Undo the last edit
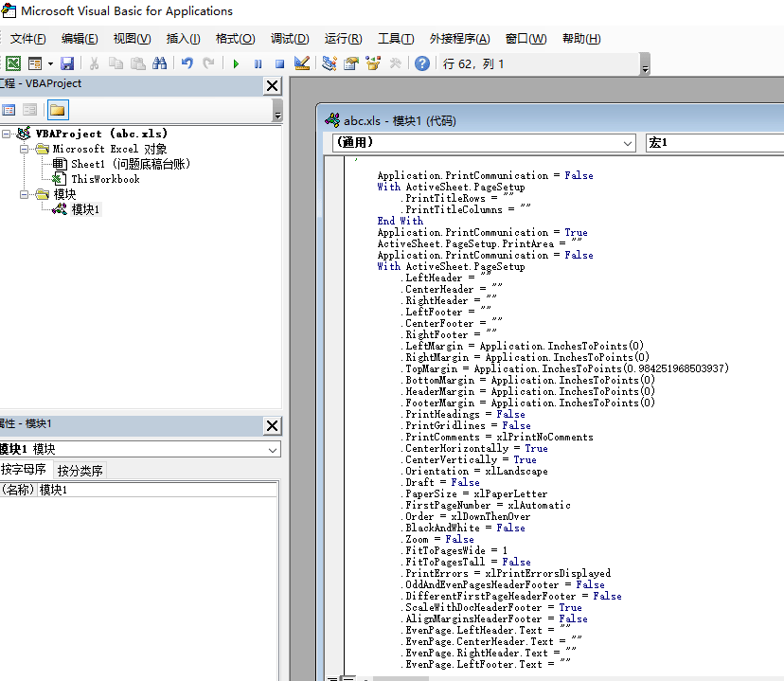Viewport: 784px width, 681px height. pos(187,63)
